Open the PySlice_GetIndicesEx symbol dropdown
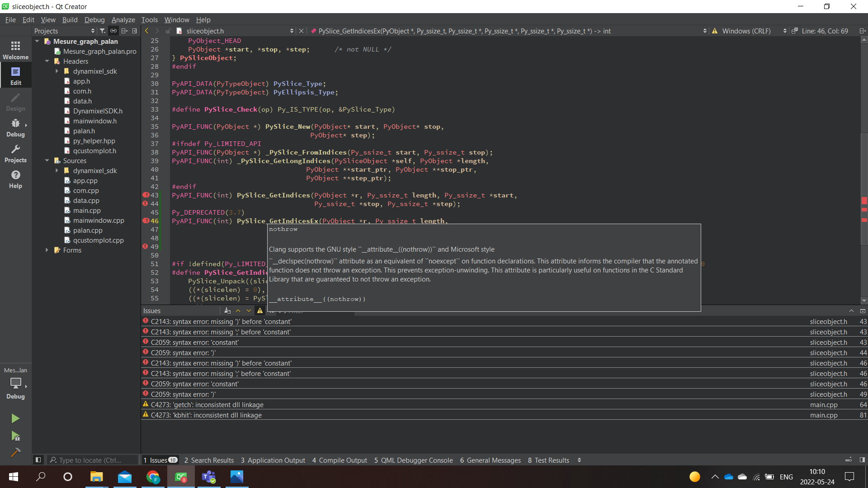The height and width of the screenshot is (488, 868). coord(705,31)
